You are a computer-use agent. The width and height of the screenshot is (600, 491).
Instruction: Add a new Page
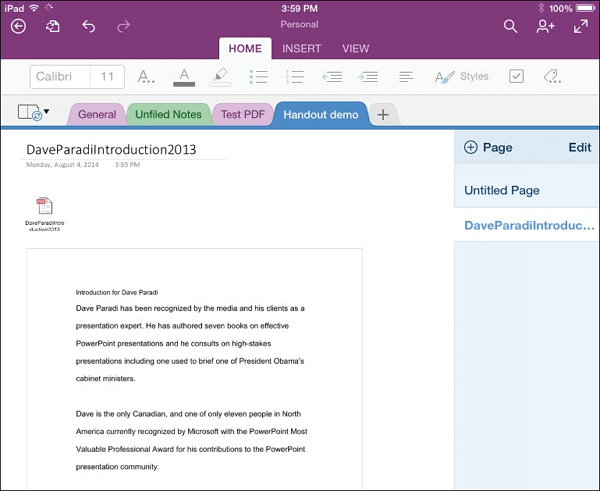(488, 147)
